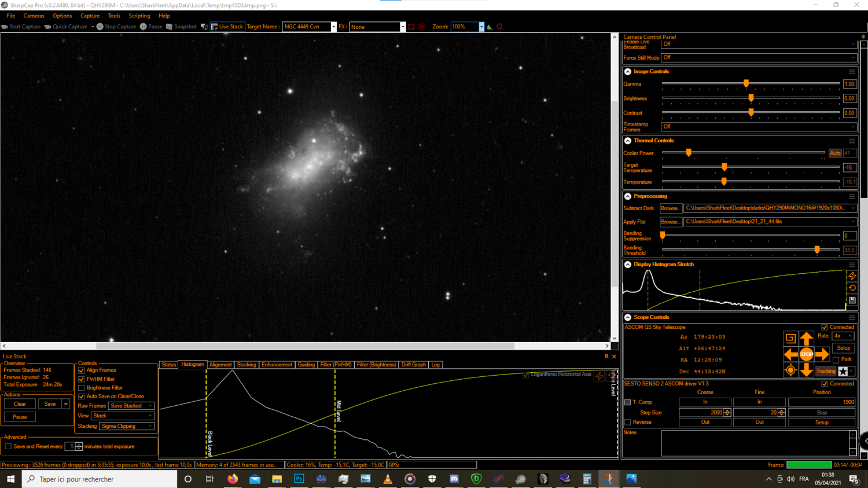
Task: Click the Snapshot camera icon
Action: click(168, 26)
